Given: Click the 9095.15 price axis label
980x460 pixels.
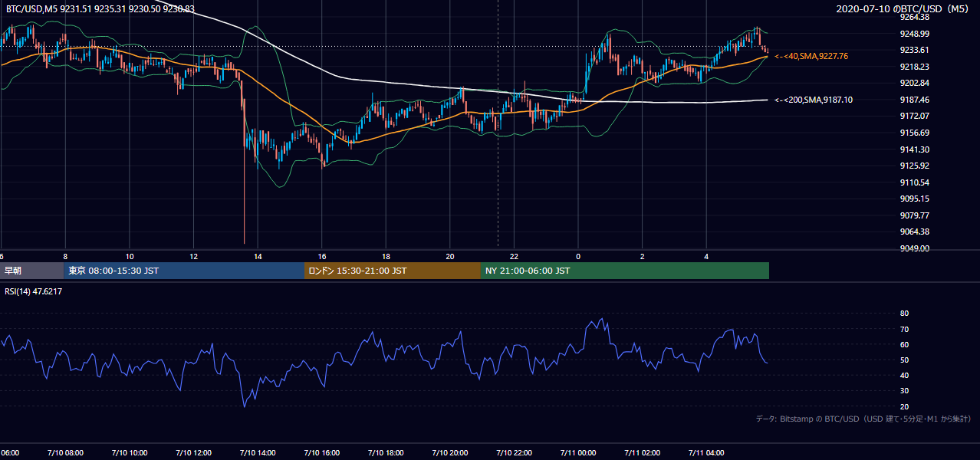Looking at the screenshot, I should coord(914,199).
